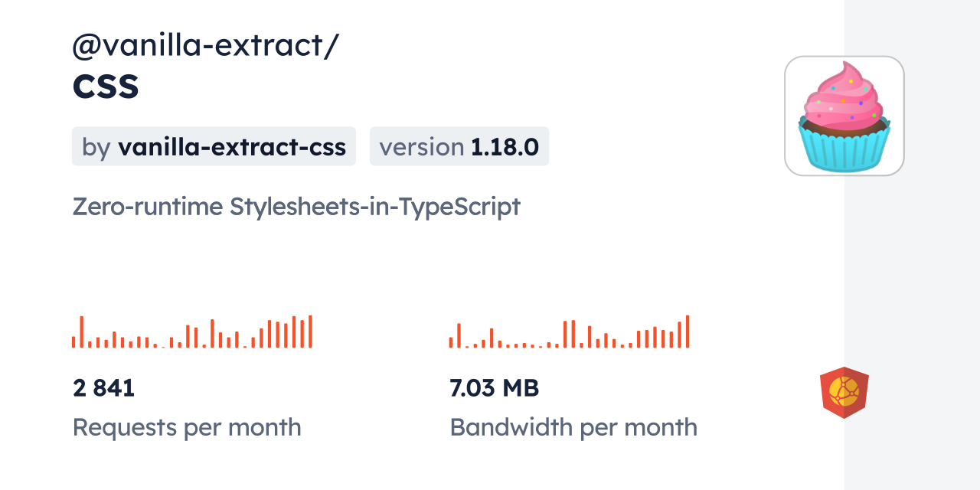980x490 pixels.
Task: Click the last bar of requests chart
Action: coord(310,332)
